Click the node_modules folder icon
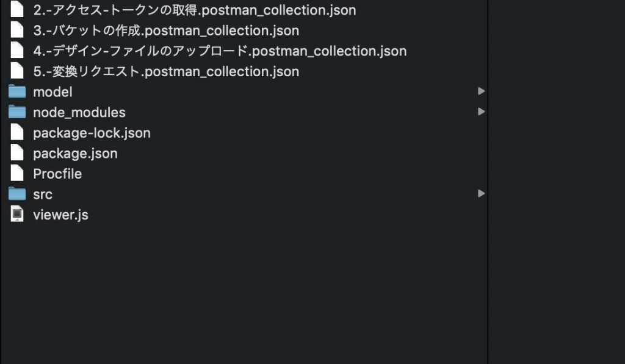Image resolution: width=625 pixels, height=364 pixels. coord(16,112)
